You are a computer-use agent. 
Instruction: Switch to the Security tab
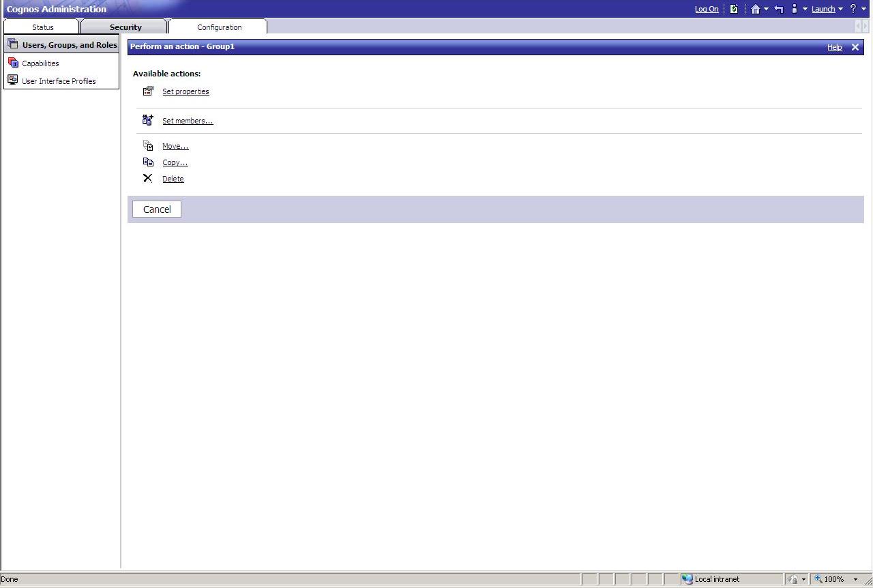[125, 27]
